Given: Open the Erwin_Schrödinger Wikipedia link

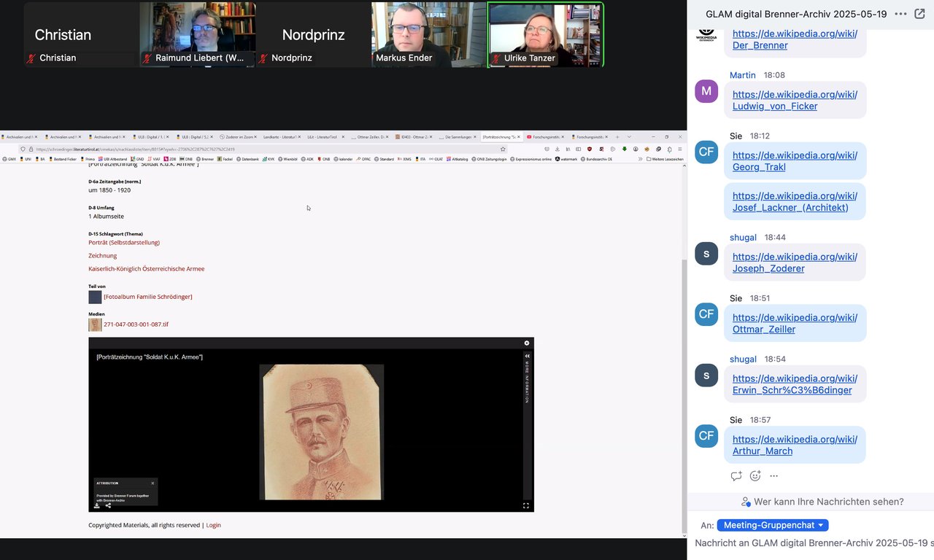Looking at the screenshot, I should pos(795,384).
